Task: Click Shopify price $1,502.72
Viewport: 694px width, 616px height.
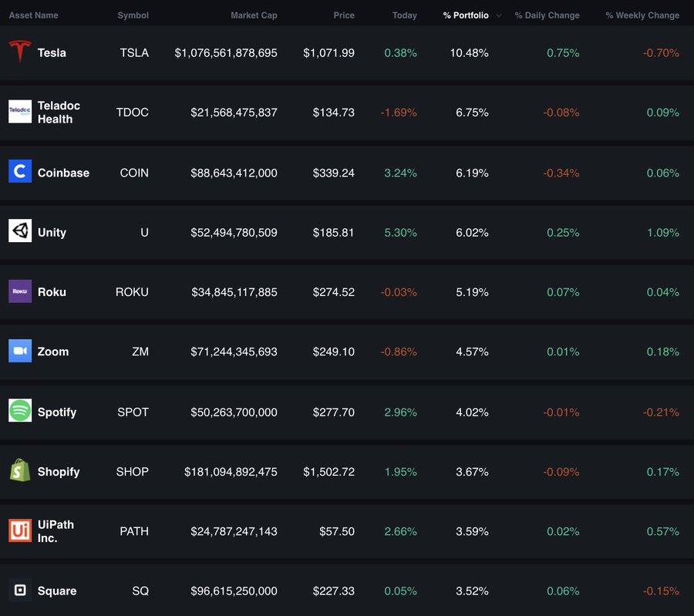Action: coord(328,472)
